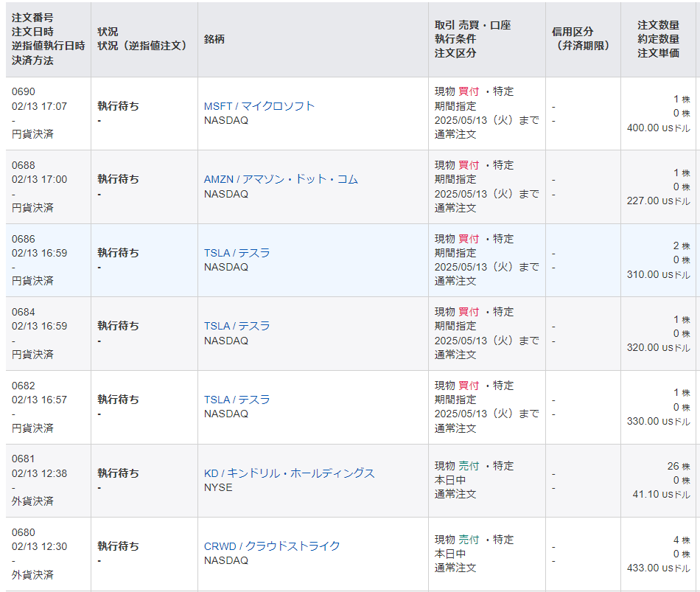This screenshot has width=700, height=592.
Task: Select order number 0686
Action: [x=24, y=239]
